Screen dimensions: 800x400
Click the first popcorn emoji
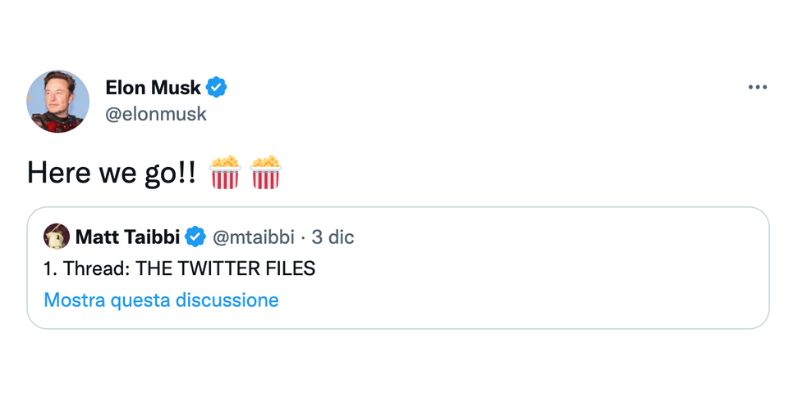225,173
